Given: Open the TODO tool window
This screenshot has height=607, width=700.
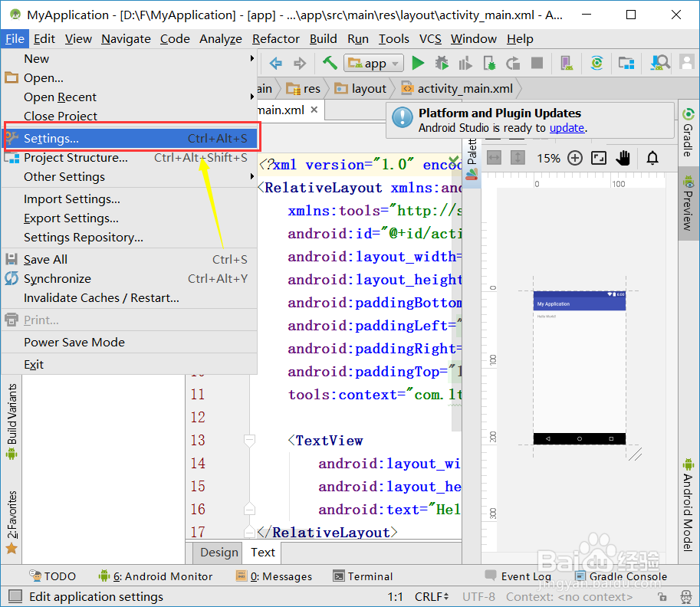Looking at the screenshot, I should pyautogui.click(x=52, y=576).
